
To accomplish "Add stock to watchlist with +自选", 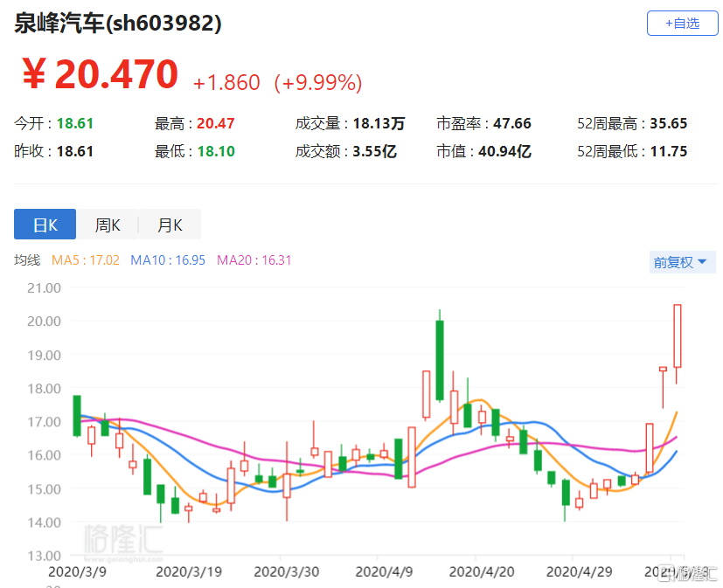I will [x=683, y=23].
